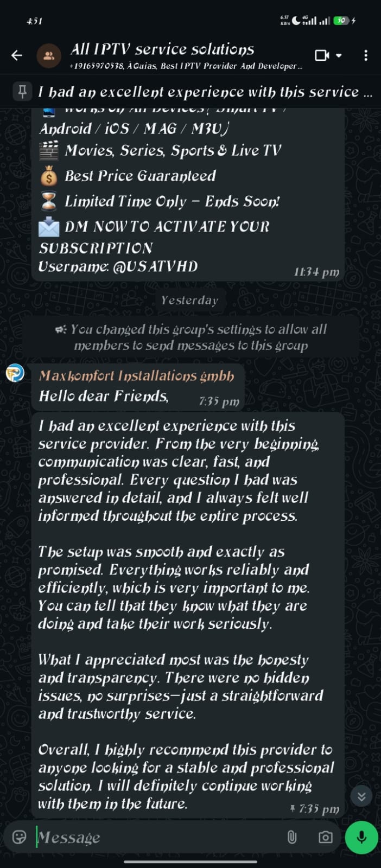Image resolution: width=381 pixels, height=868 pixels.
Task: Tap the group profile picture
Action: click(x=48, y=55)
